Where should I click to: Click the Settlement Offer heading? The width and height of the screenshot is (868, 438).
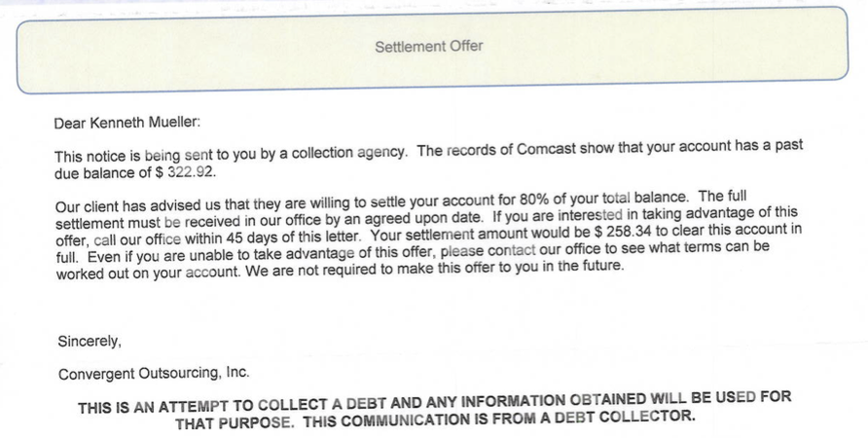click(428, 47)
